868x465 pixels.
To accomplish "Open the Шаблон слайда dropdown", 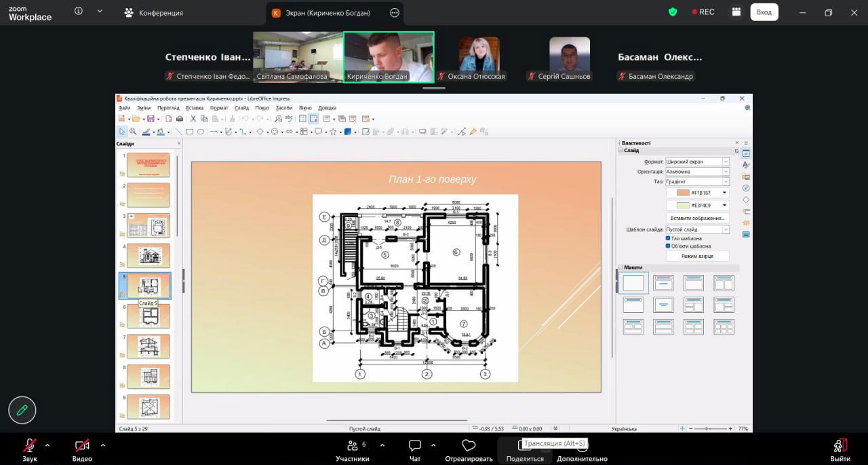I will [x=697, y=229].
